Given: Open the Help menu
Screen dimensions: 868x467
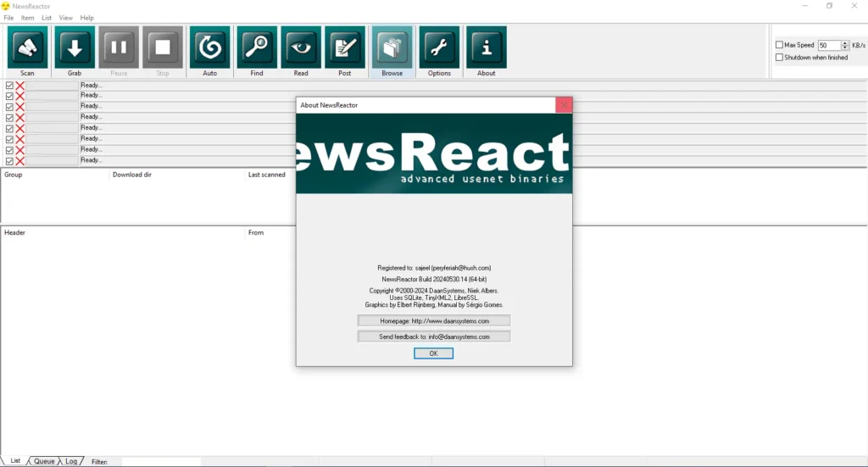Looking at the screenshot, I should (x=87, y=18).
